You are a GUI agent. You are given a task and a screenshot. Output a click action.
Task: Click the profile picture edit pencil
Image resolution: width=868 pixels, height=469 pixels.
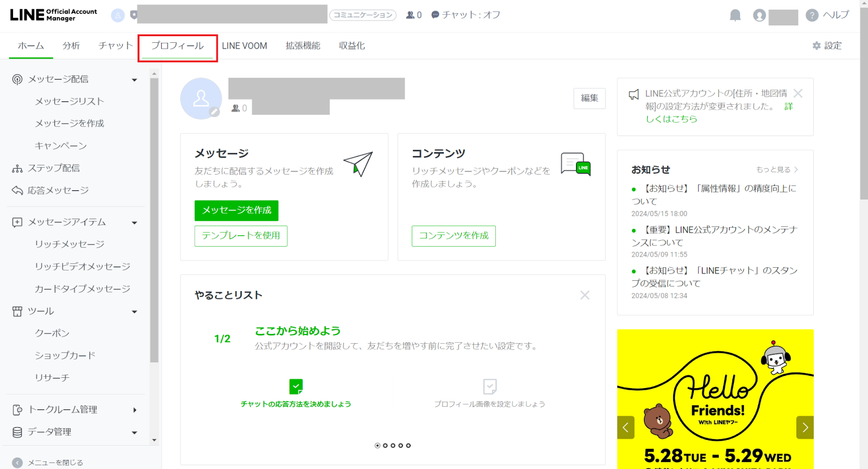tap(215, 112)
